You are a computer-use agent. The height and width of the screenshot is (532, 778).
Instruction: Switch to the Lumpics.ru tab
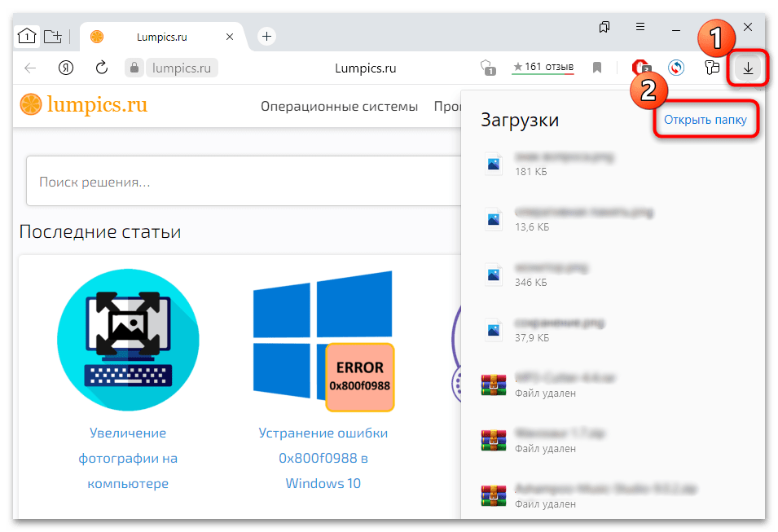163,37
